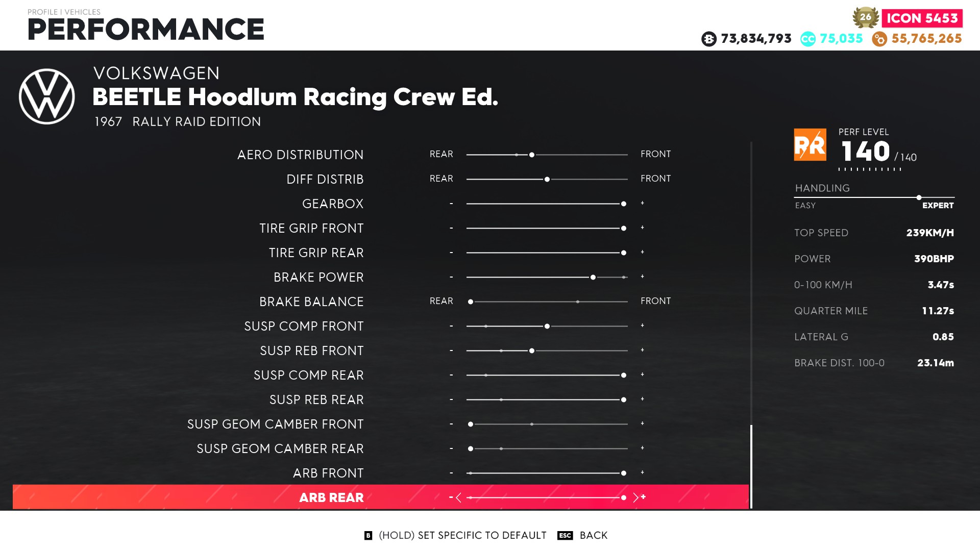This screenshot has height=551, width=980.
Task: Click the Crew Credits CC icon
Action: point(808,39)
